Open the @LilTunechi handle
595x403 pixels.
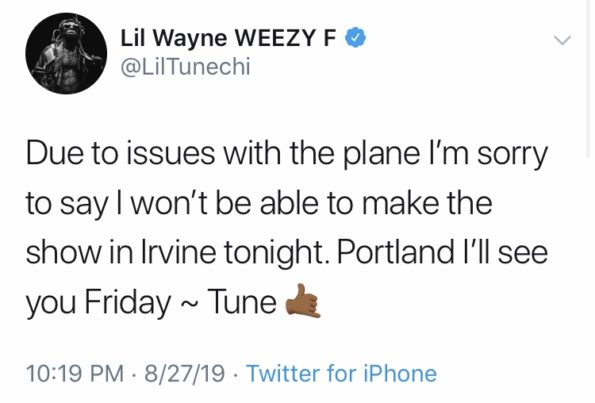point(185,67)
